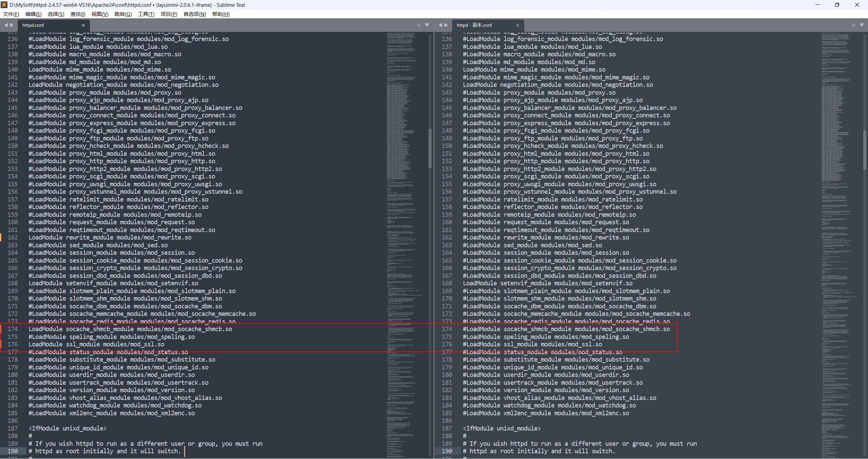
Task: Click line number 174 in left gutter
Action: click(x=13, y=329)
